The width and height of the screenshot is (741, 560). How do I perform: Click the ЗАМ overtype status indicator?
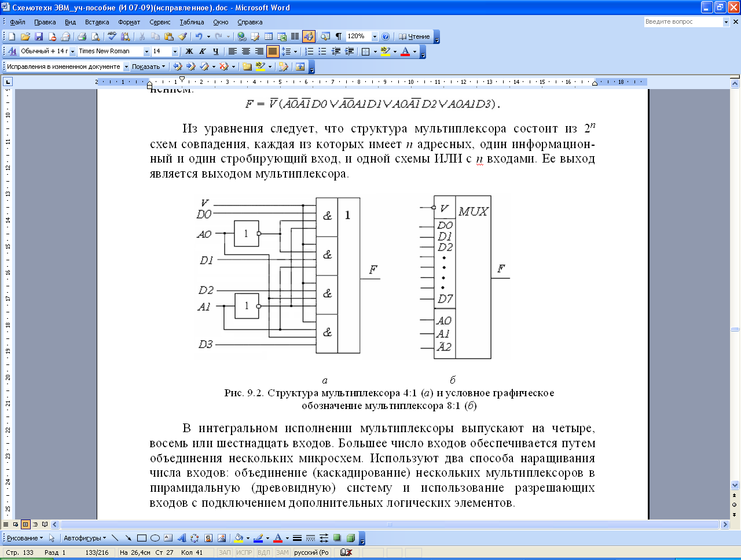[282, 552]
